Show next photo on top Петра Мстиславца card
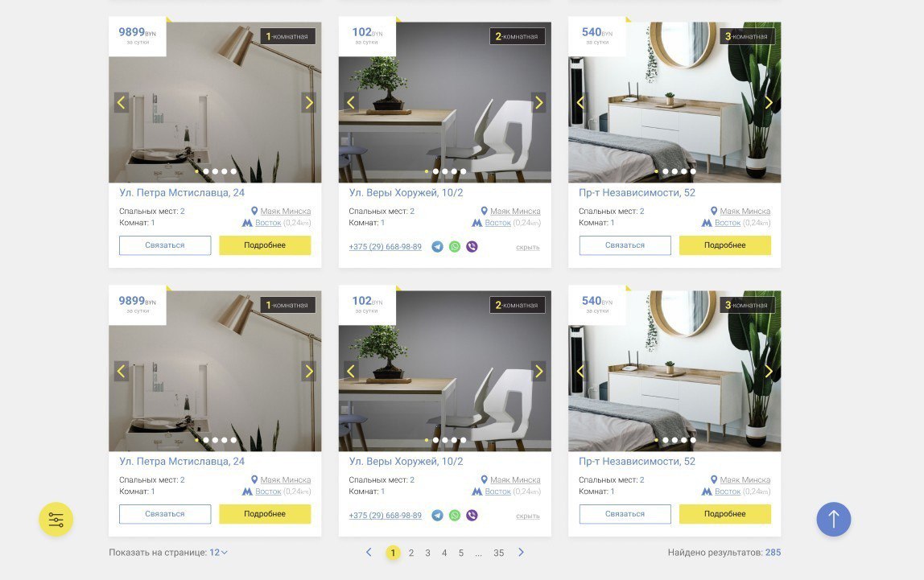 [309, 102]
